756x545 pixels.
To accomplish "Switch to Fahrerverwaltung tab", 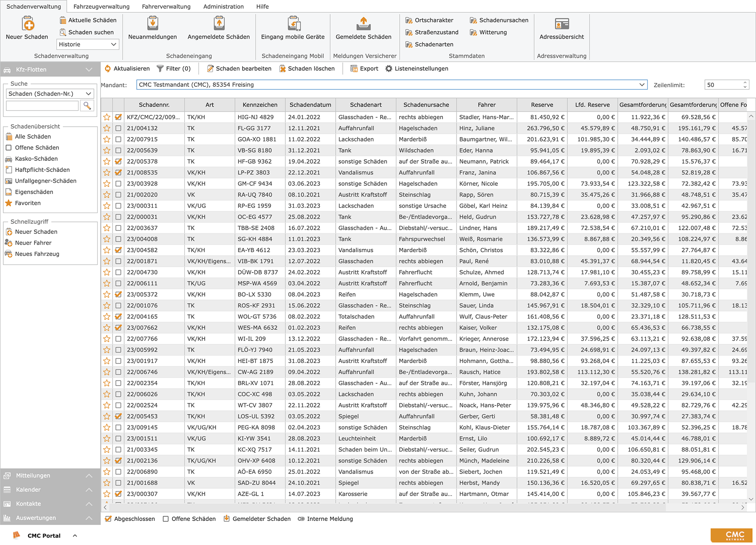I will click(x=166, y=7).
